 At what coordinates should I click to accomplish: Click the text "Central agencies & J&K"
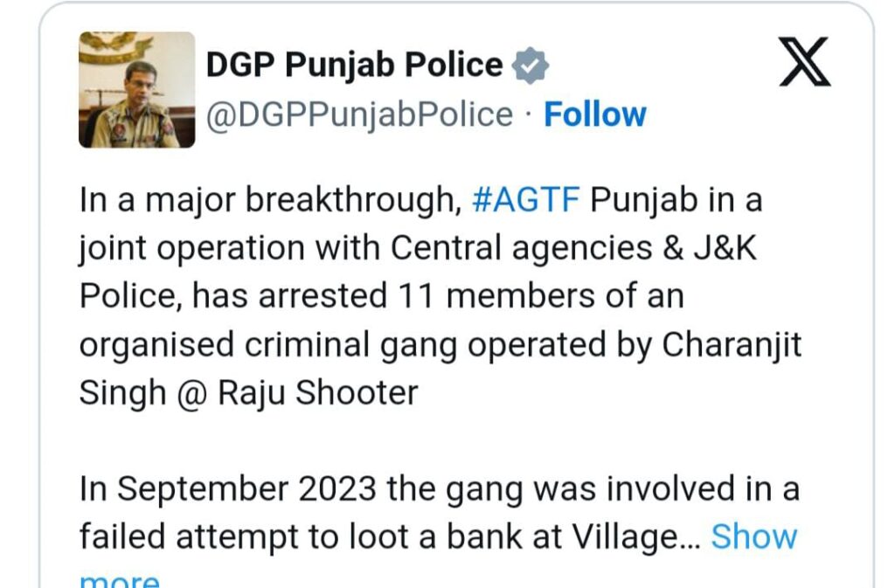pyautogui.click(x=573, y=248)
